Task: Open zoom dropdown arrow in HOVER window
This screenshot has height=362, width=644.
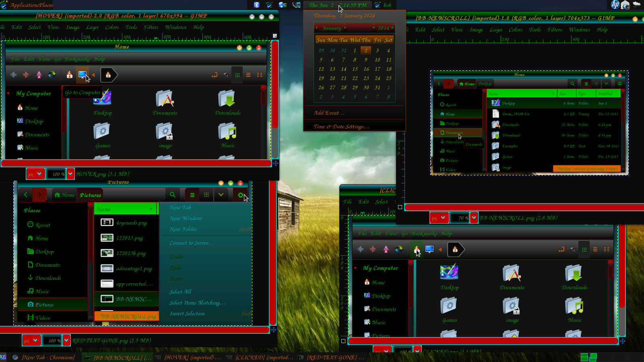Action: 70,174
